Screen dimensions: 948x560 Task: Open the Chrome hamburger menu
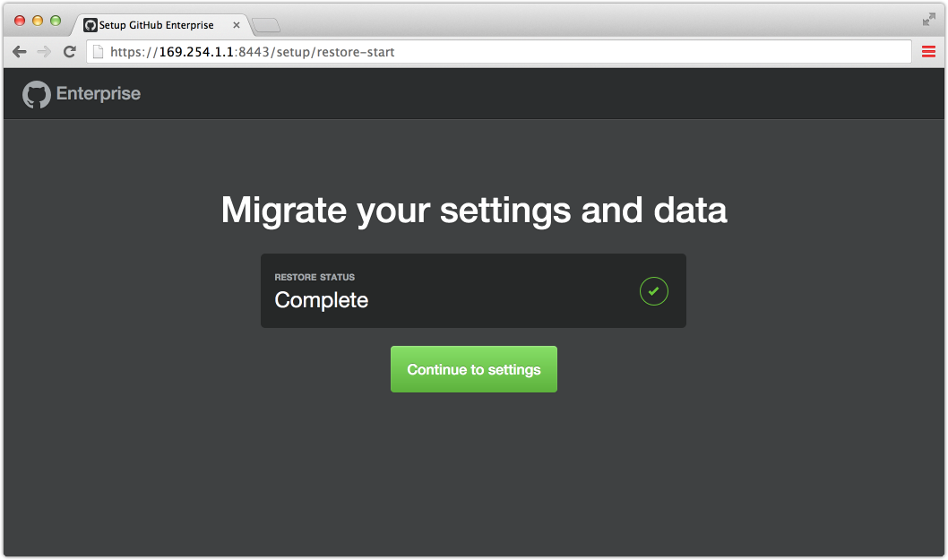pyautogui.click(x=928, y=52)
